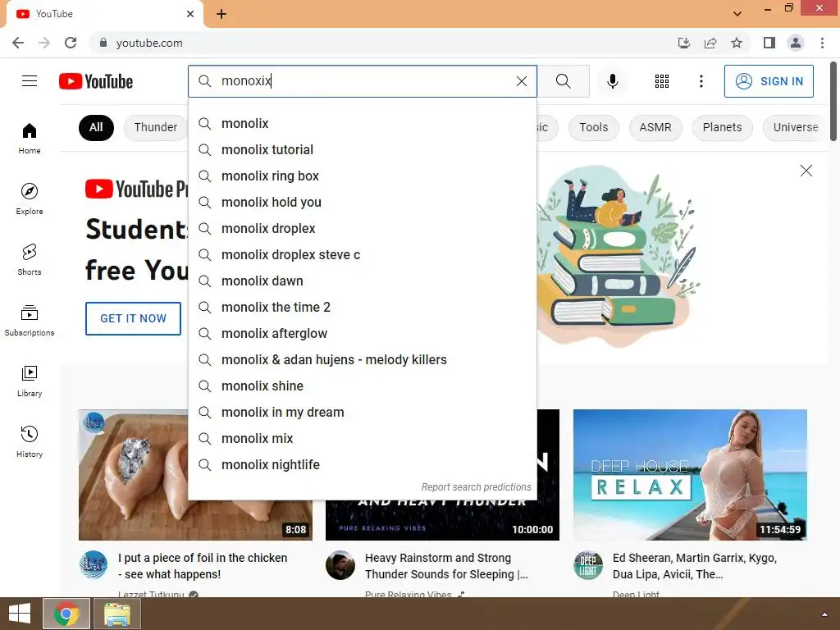Screen dimensions: 840x630
Task: Choose 'monolix in my dream' suggestion
Action: [x=362, y=412]
